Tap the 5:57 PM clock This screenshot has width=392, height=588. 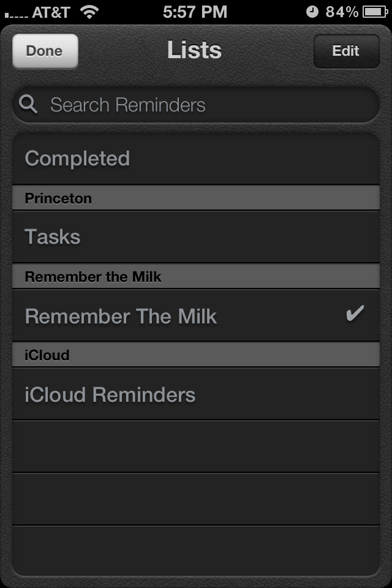(x=195, y=12)
